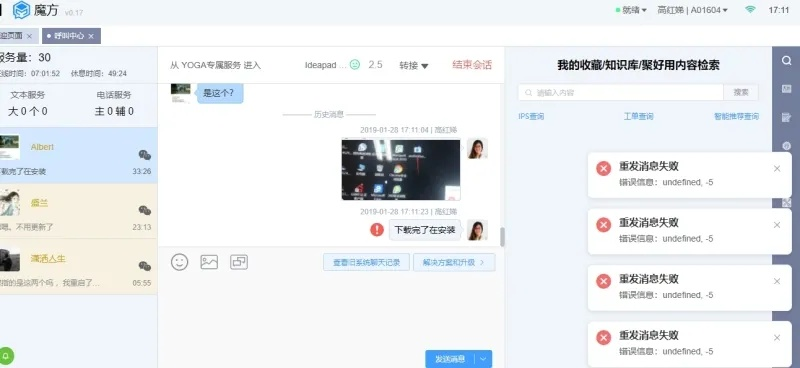Screen dimensions: 800x368
Task: Click the green bell notification icon
Action: point(6,356)
